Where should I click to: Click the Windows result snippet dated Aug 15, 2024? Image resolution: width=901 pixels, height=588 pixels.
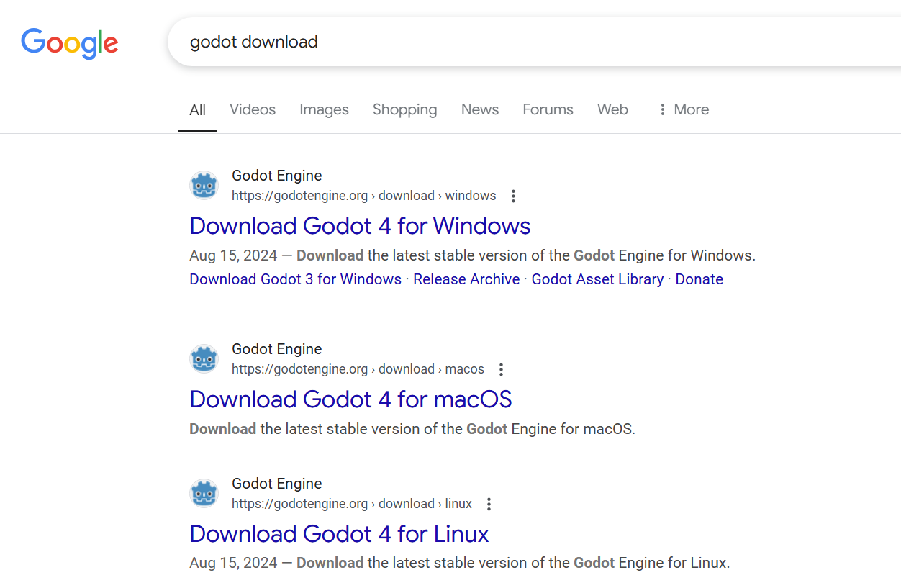[x=472, y=255]
